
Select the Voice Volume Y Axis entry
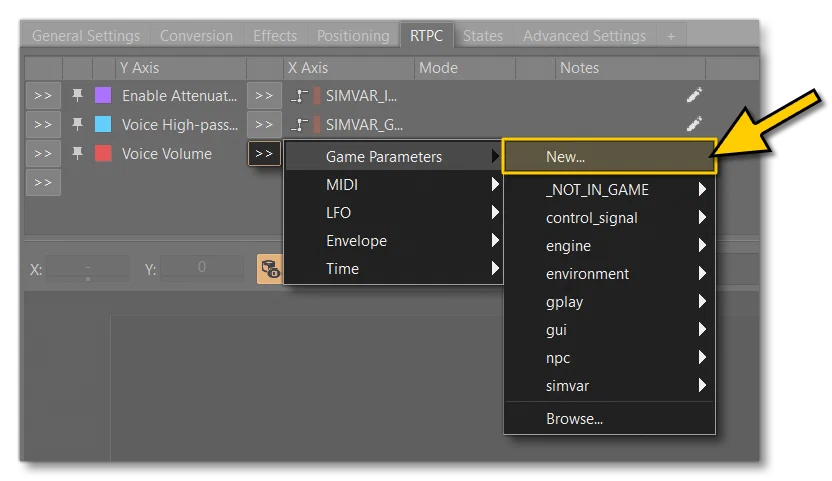click(x=167, y=154)
